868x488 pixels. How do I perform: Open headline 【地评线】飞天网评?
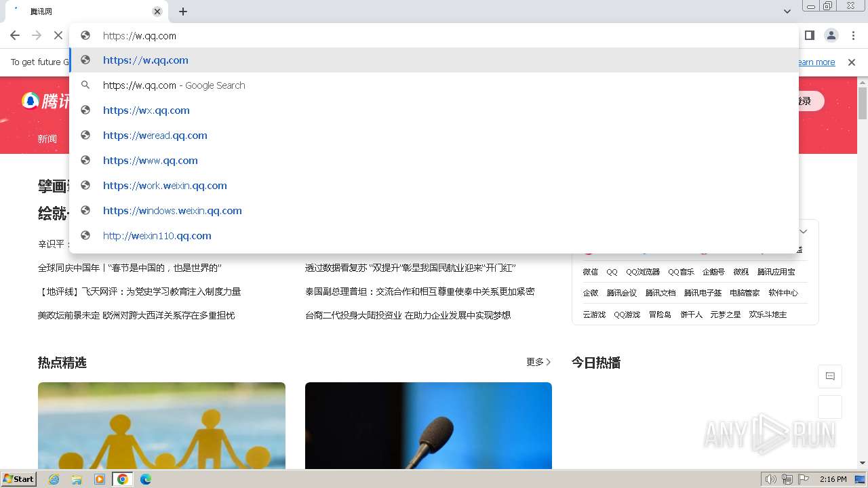[139, 291]
